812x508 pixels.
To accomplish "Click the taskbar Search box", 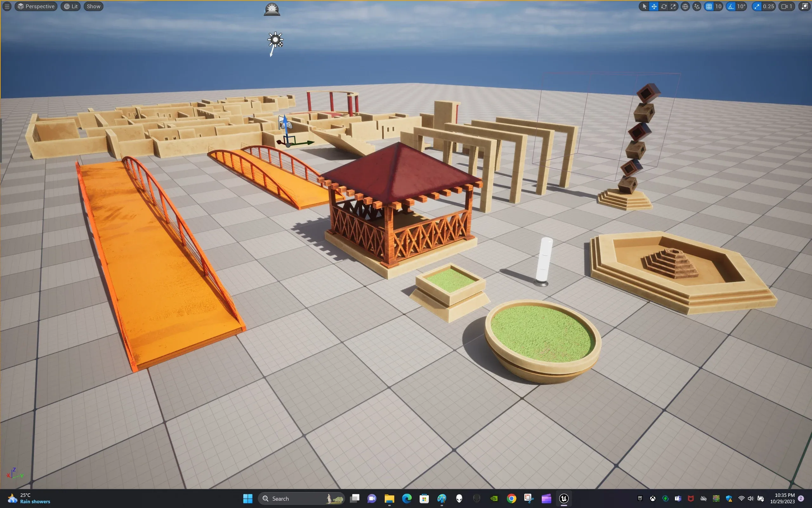I will pos(302,498).
